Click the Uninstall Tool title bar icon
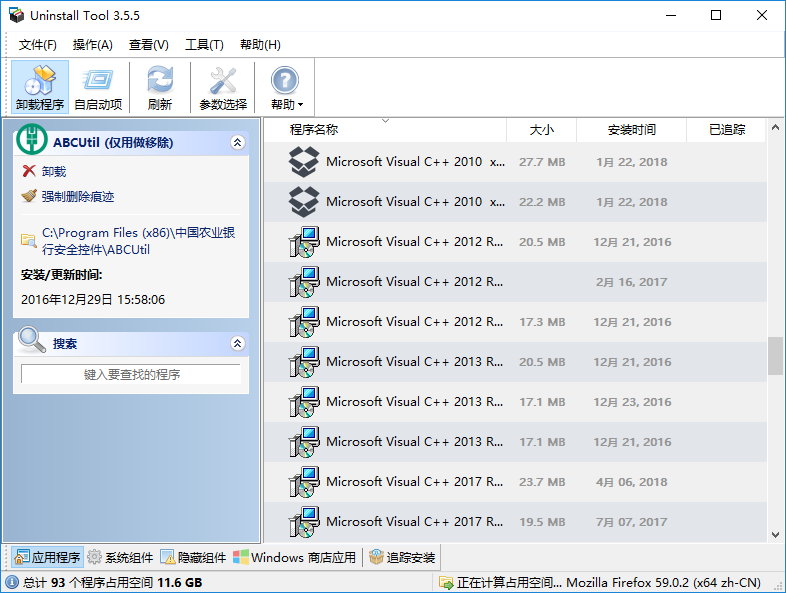Screen dimensions: 786x593 coord(17,15)
